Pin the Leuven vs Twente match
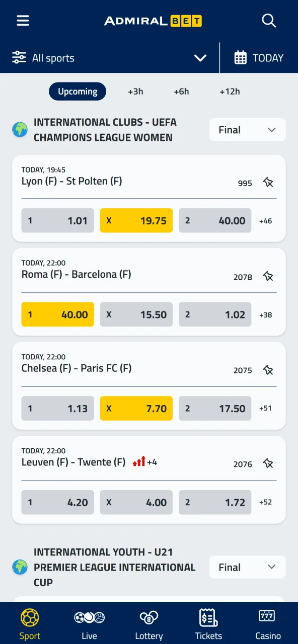 click(x=268, y=463)
